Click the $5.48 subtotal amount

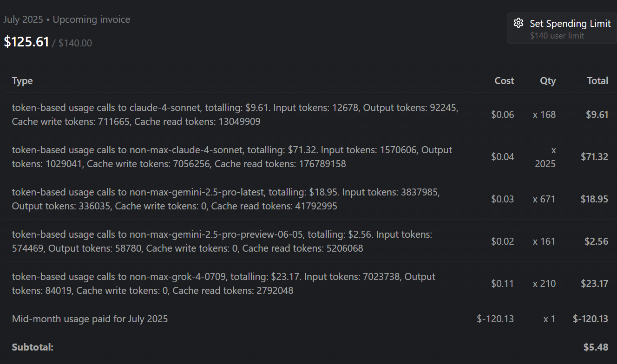(596, 347)
